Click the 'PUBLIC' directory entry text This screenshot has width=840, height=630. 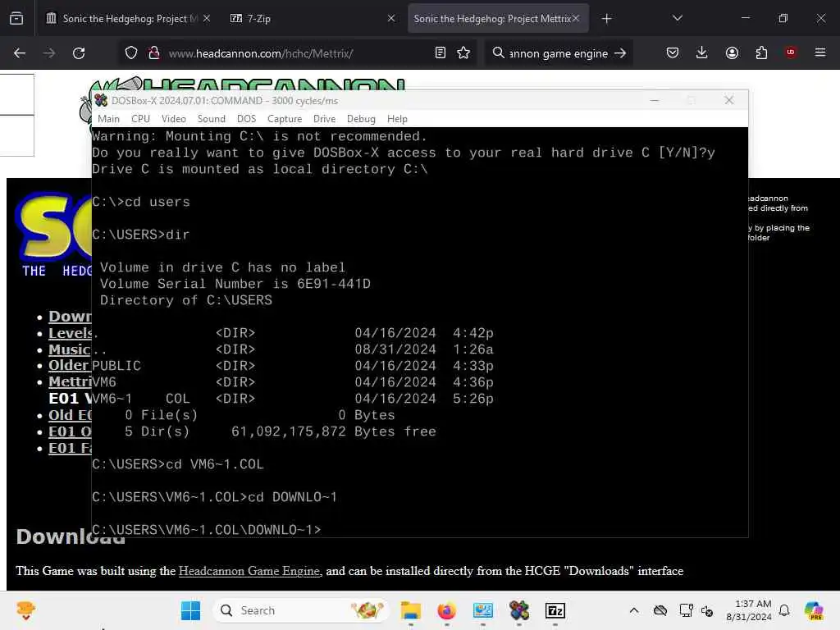(116, 366)
